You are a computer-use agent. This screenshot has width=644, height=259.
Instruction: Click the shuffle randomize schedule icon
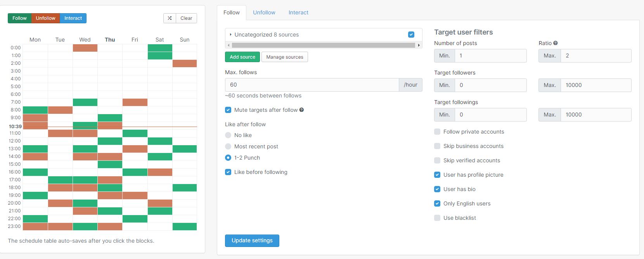(x=170, y=18)
